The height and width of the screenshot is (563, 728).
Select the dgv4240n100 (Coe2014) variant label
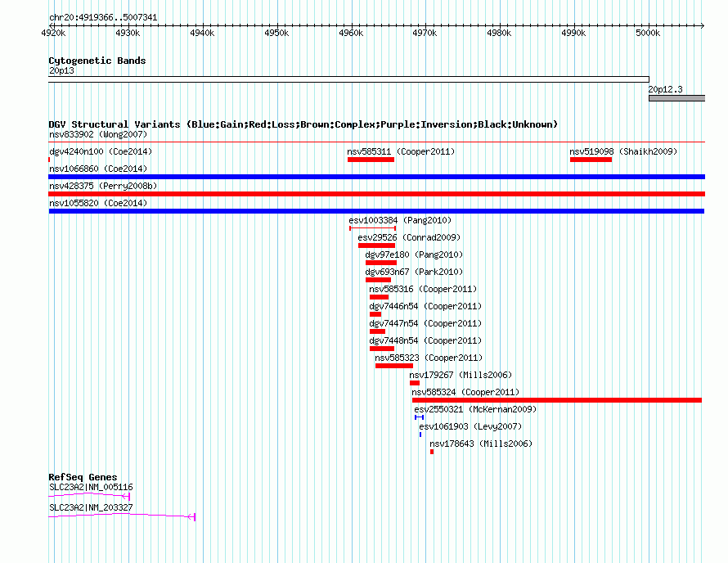[x=101, y=152]
